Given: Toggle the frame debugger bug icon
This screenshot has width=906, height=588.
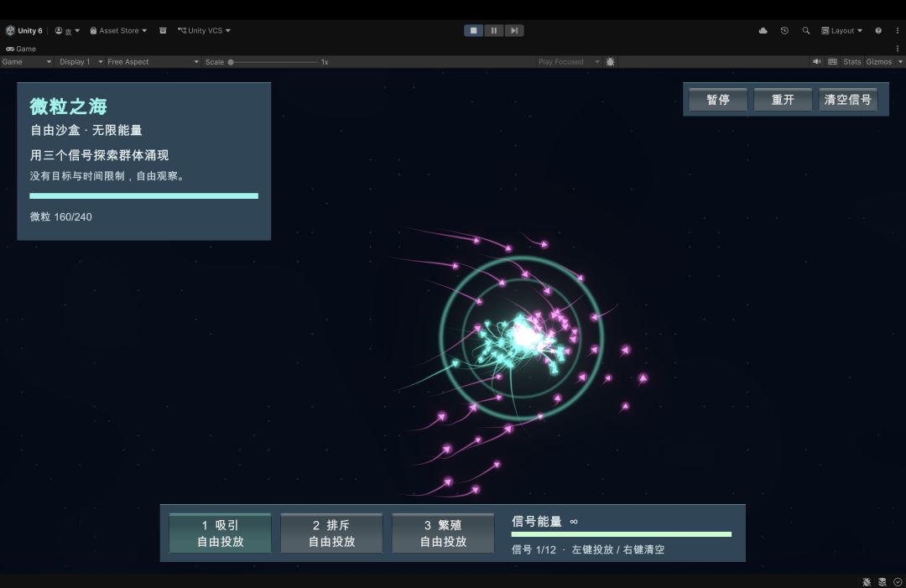Looking at the screenshot, I should pyautogui.click(x=610, y=62).
